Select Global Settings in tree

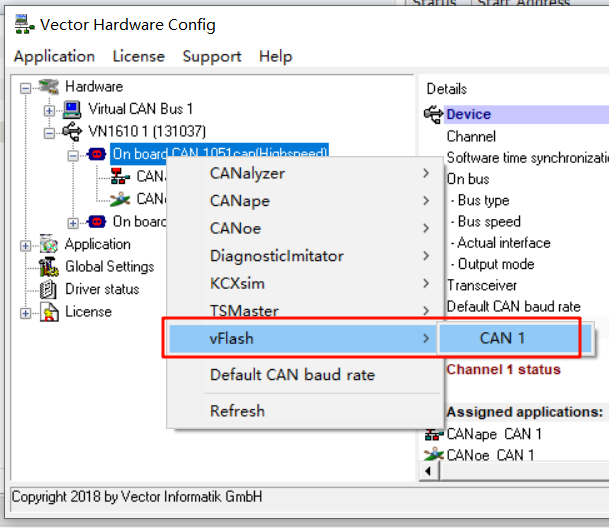tap(110, 267)
